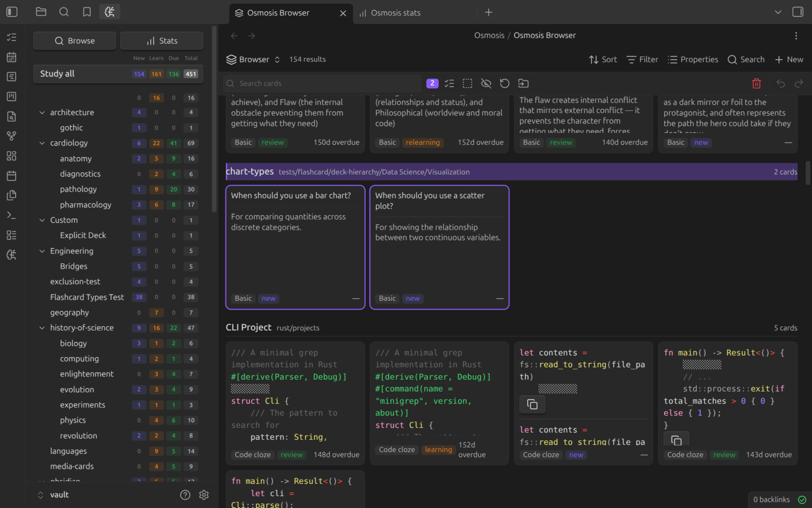The height and width of the screenshot is (508, 812).
Task: Reset selected cards with the circular arrow
Action: pos(505,83)
